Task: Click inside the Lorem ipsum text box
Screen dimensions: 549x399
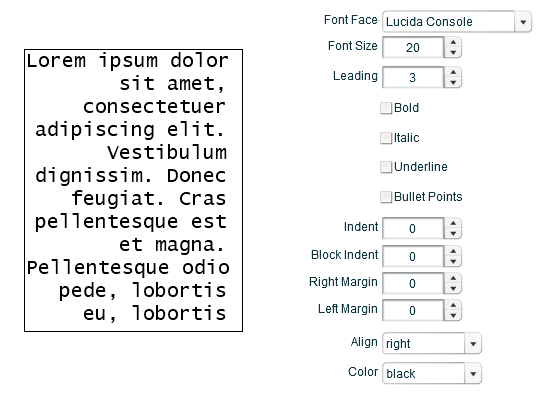Action: pyautogui.click(x=133, y=190)
